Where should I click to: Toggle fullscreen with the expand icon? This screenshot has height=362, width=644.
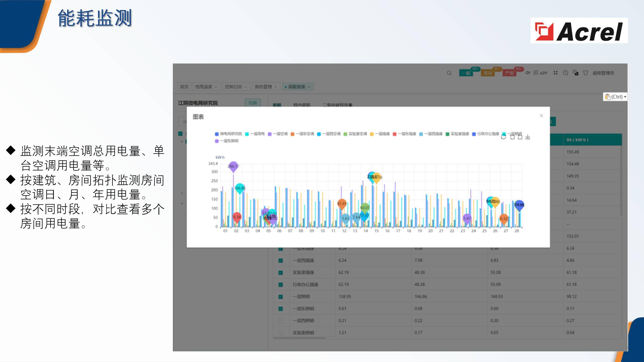point(555,73)
